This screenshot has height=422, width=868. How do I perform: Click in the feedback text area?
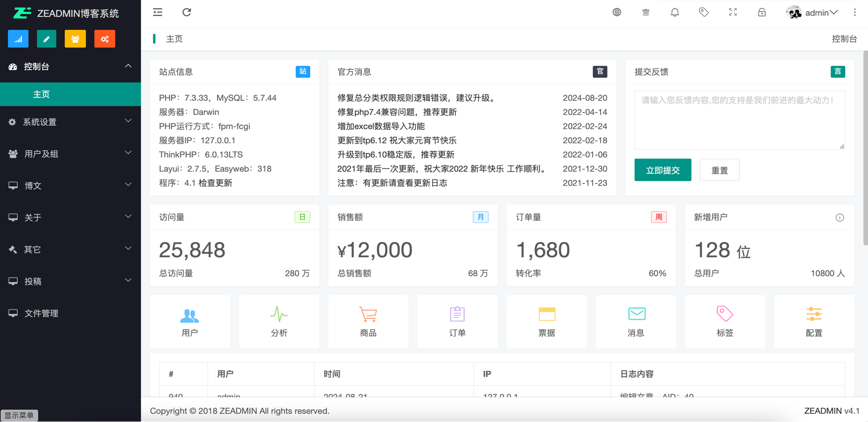point(739,120)
